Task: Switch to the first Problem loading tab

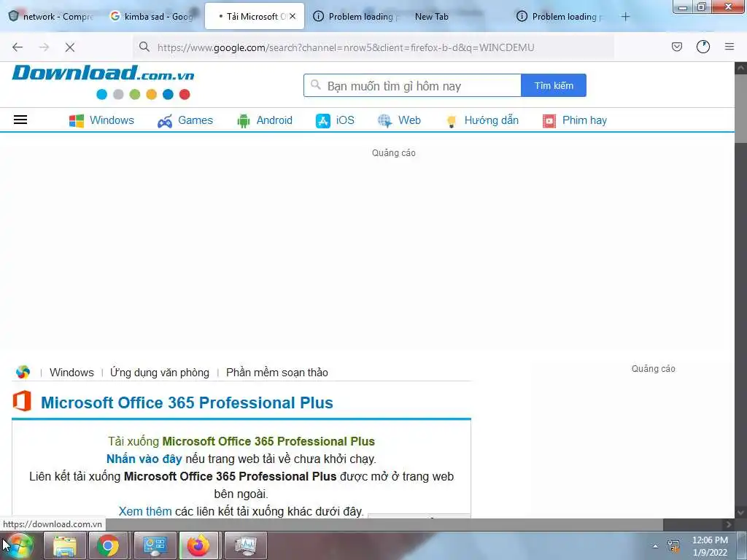Action: click(356, 16)
